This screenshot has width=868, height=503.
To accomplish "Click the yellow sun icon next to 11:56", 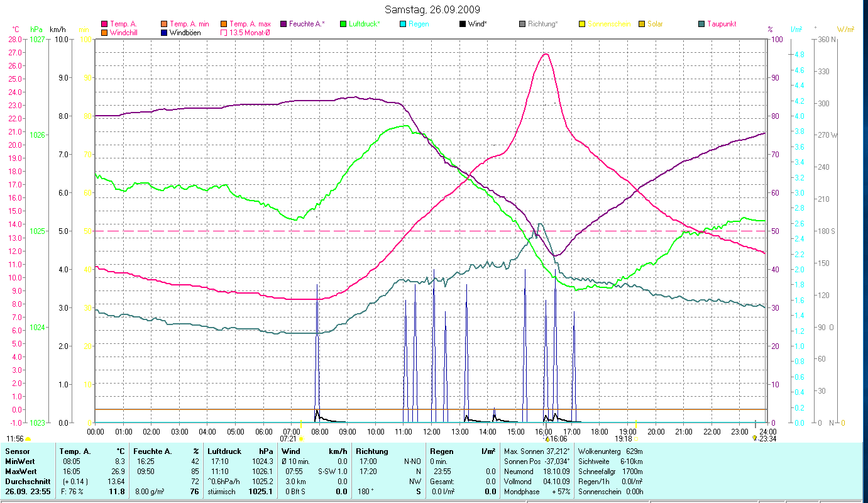I will [28, 439].
